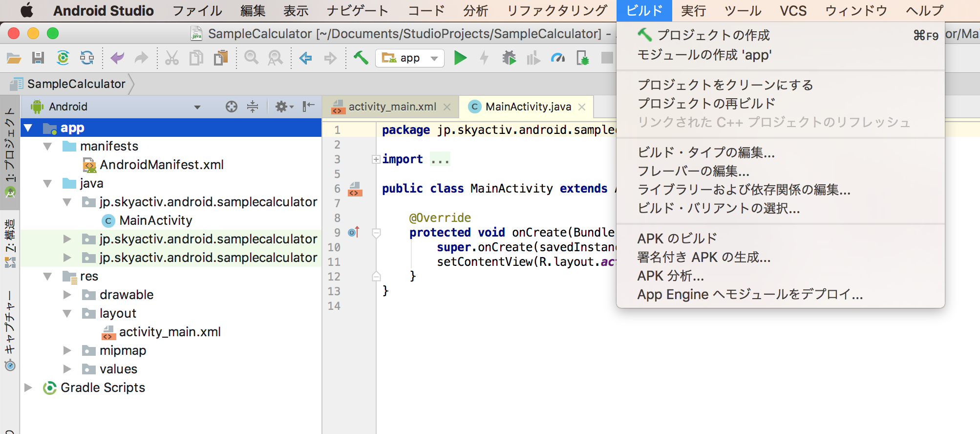This screenshot has height=434, width=980.
Task: Collapse the app module tree node
Action: pyautogui.click(x=28, y=128)
